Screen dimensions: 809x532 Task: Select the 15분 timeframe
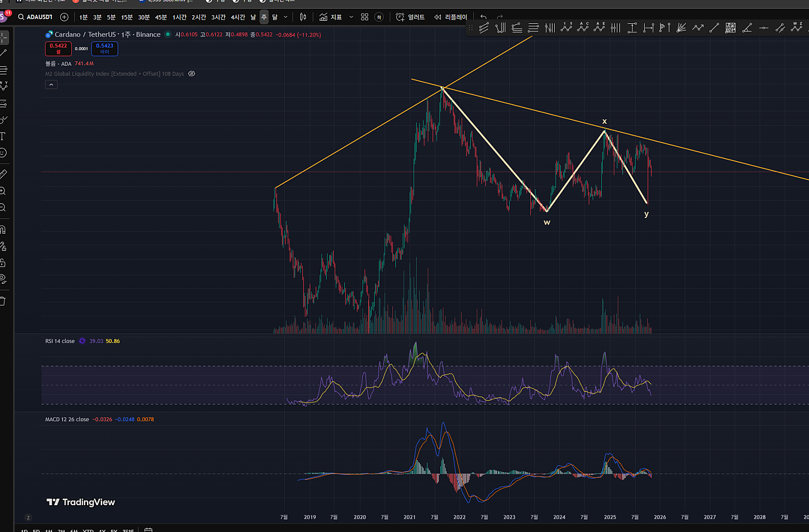tap(127, 17)
